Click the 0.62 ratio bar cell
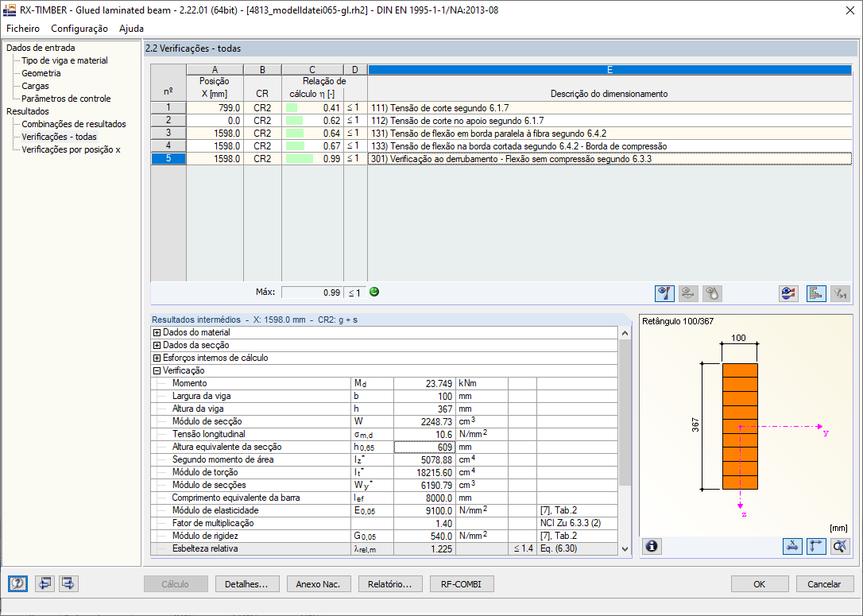The height and width of the screenshot is (616, 863). pyautogui.click(x=312, y=121)
